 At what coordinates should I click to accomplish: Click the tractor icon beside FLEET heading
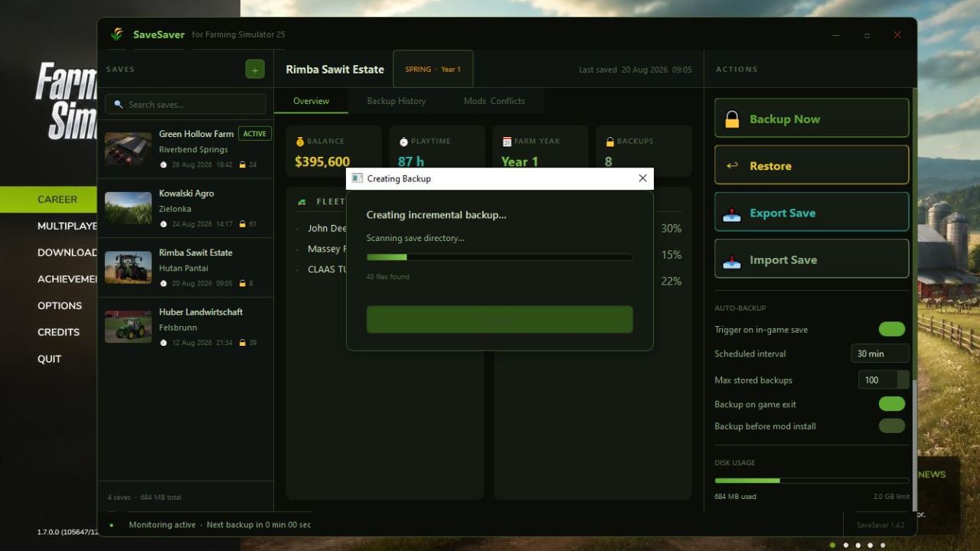(302, 202)
